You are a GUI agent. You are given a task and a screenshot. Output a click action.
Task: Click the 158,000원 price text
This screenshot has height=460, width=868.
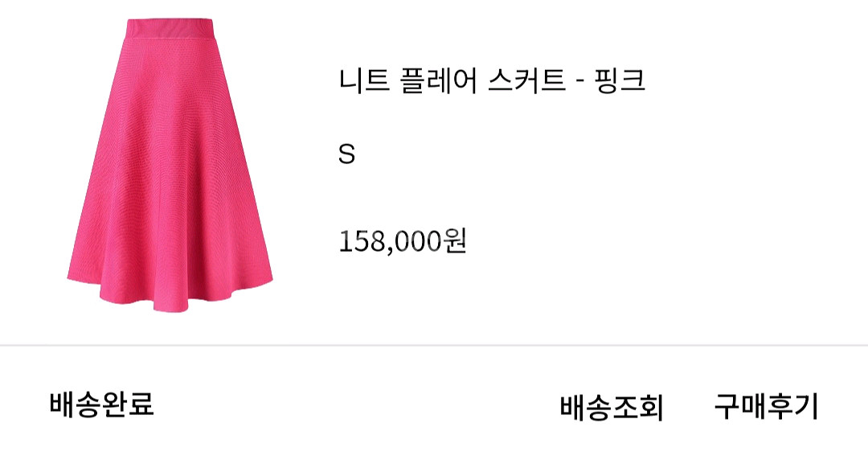403,241
